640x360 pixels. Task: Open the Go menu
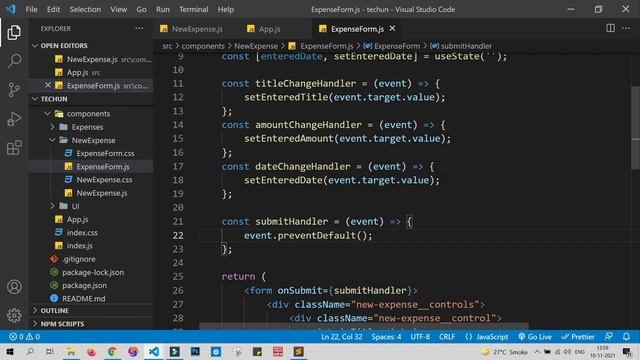tap(141, 9)
